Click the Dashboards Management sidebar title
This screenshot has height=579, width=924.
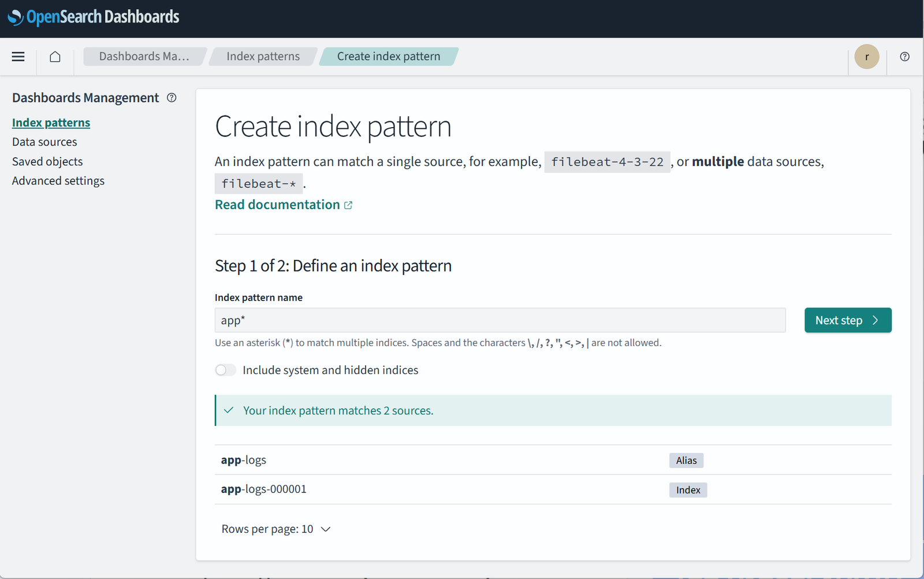point(85,98)
